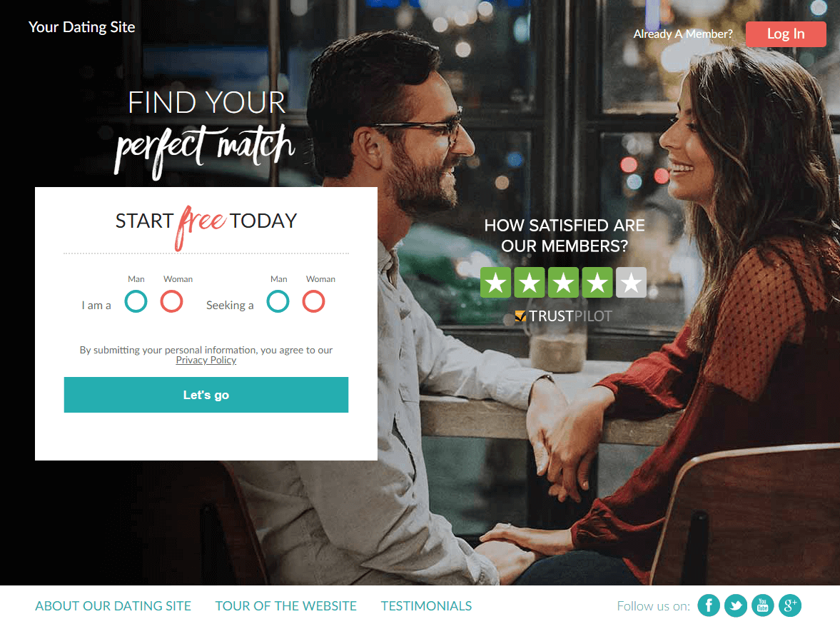This screenshot has height=634, width=840.
Task: Select Woman under 'I am a'
Action: [x=171, y=301]
